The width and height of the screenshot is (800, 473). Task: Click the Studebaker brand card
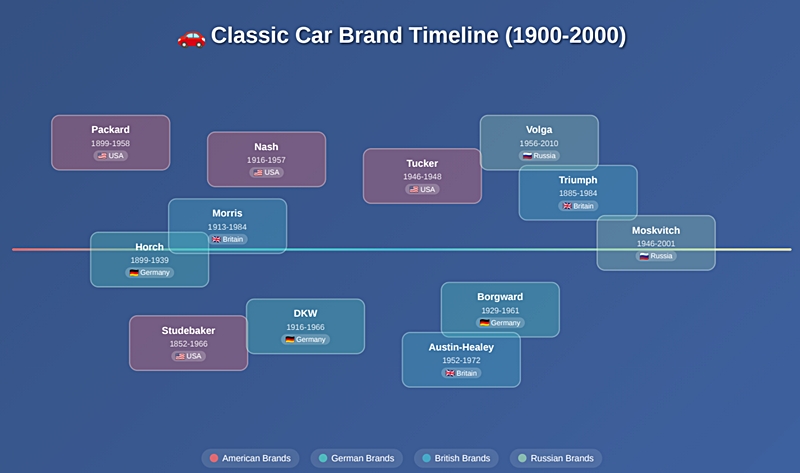189,343
